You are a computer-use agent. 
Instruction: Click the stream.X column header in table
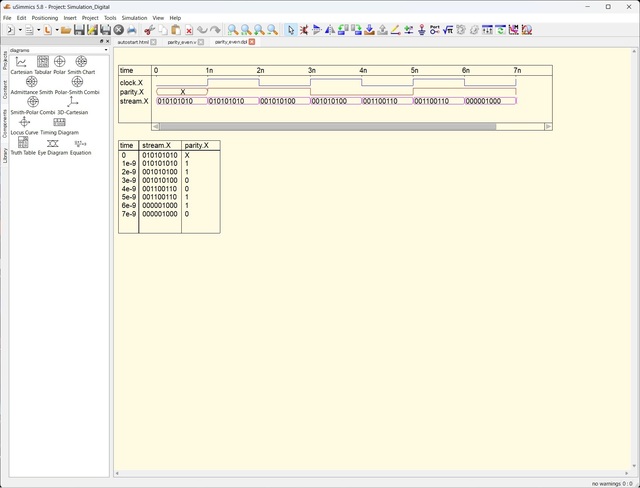click(157, 146)
